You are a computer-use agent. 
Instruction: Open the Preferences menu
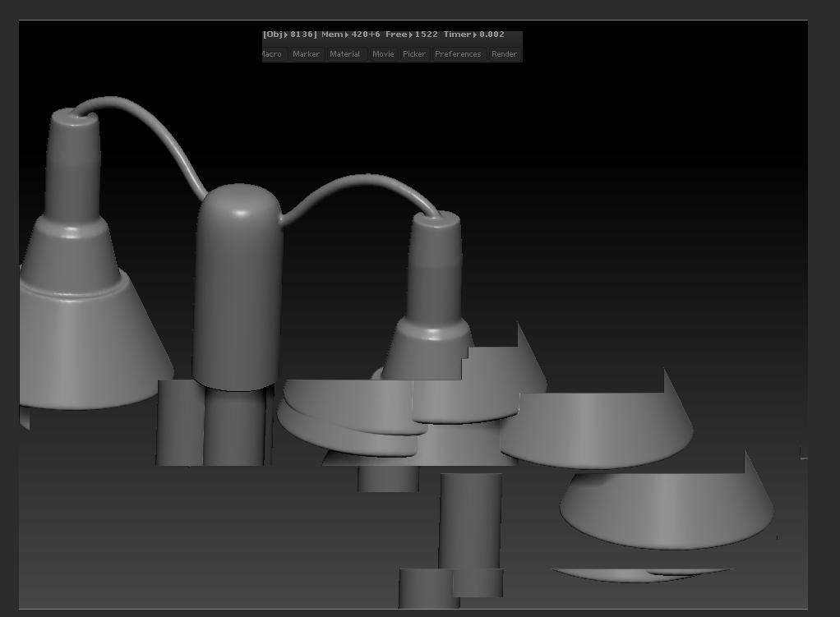click(458, 53)
